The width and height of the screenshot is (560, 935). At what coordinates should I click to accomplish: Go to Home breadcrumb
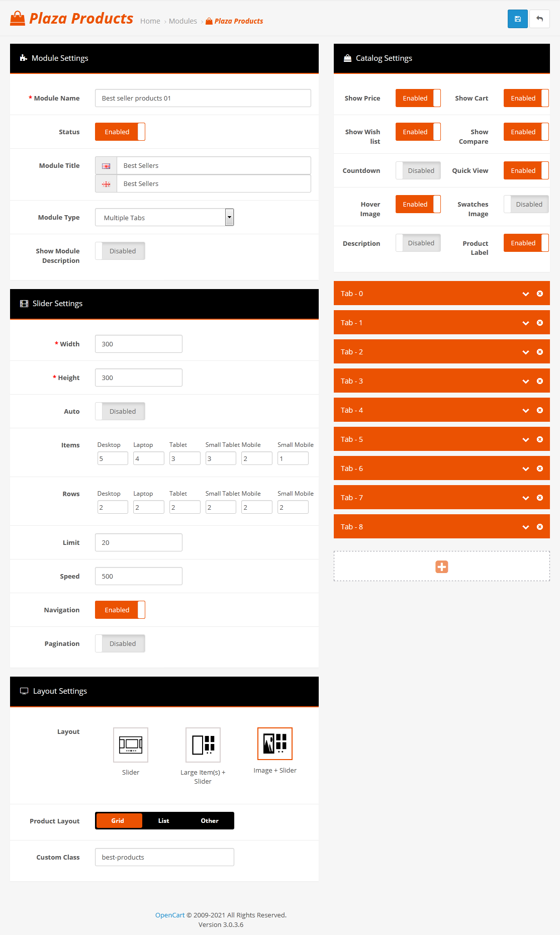[x=150, y=21]
